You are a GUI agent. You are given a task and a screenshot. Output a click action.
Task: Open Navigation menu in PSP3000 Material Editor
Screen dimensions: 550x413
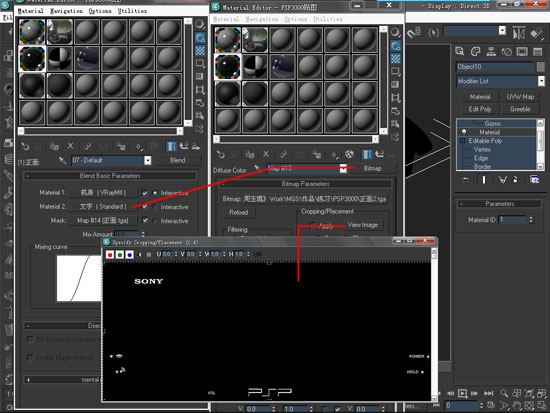click(x=262, y=19)
